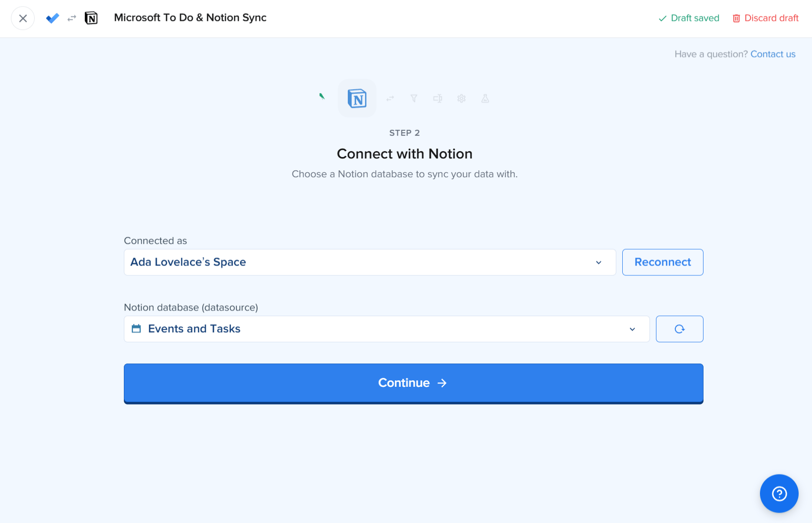Open the help question-mark bubble
The height and width of the screenshot is (523, 812).
(779, 494)
